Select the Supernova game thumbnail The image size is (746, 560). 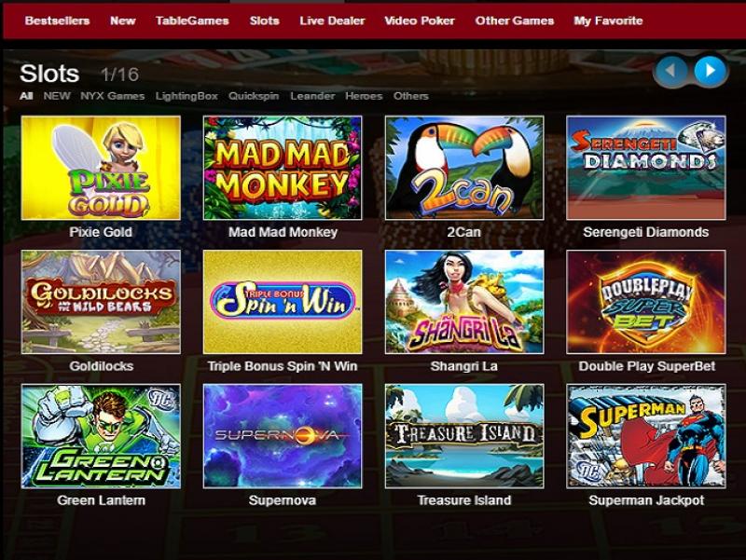click(283, 436)
